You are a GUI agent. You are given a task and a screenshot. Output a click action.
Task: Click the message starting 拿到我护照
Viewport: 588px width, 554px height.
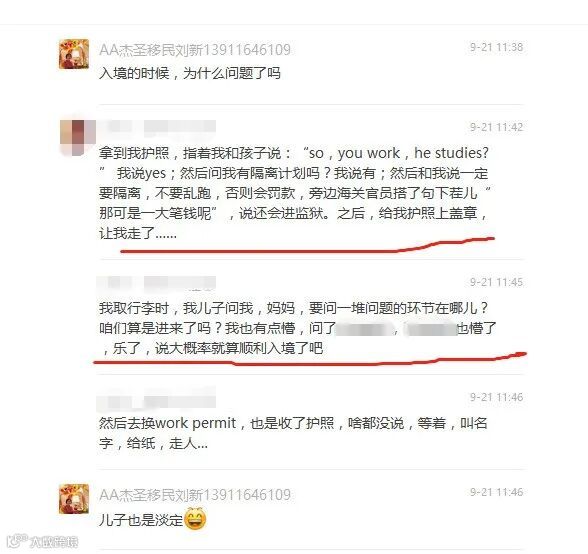point(295,193)
